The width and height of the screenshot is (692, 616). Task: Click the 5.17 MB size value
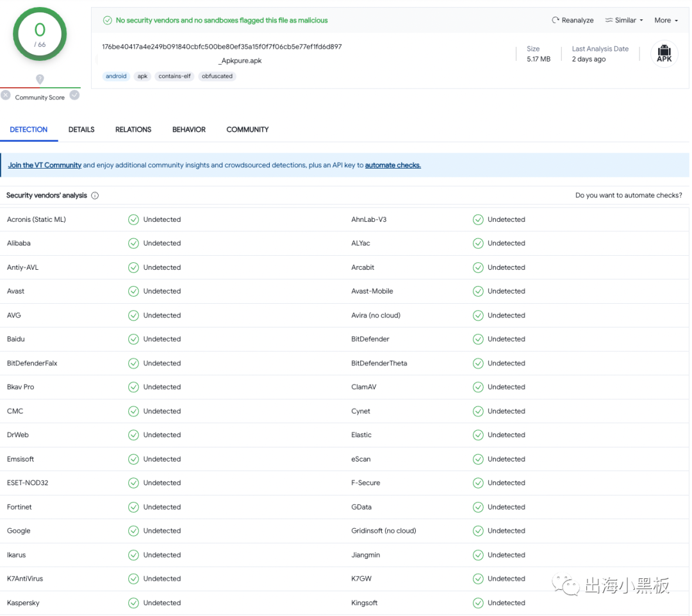coord(538,59)
